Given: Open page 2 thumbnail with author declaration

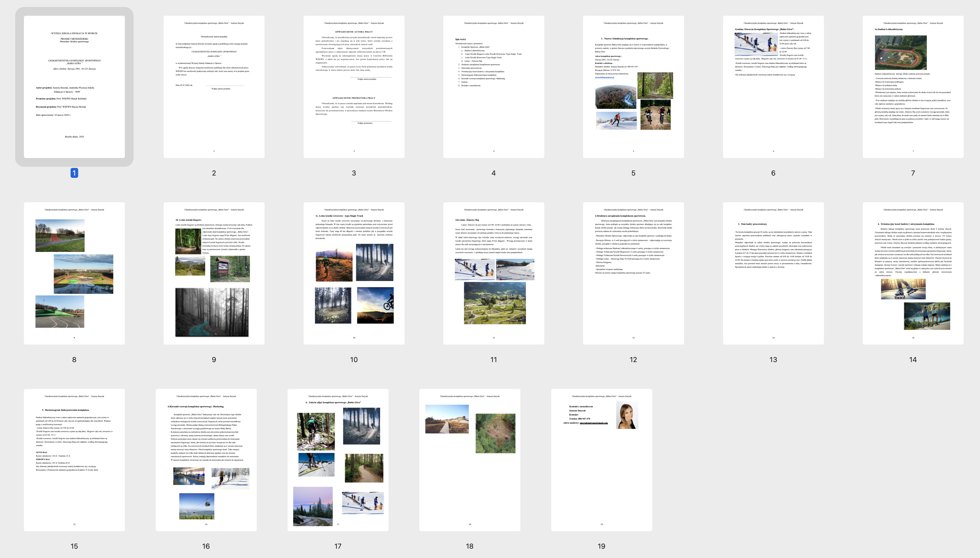Looking at the screenshot, I should (x=213, y=87).
